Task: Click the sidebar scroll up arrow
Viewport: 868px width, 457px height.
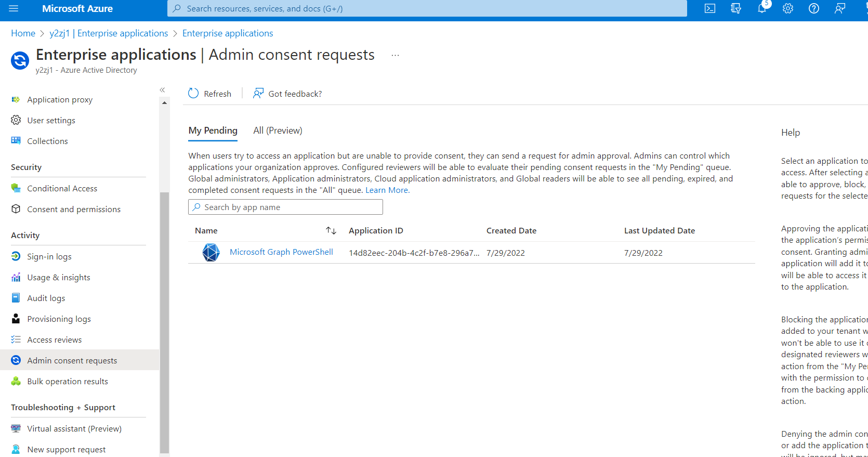Action: 164,103
